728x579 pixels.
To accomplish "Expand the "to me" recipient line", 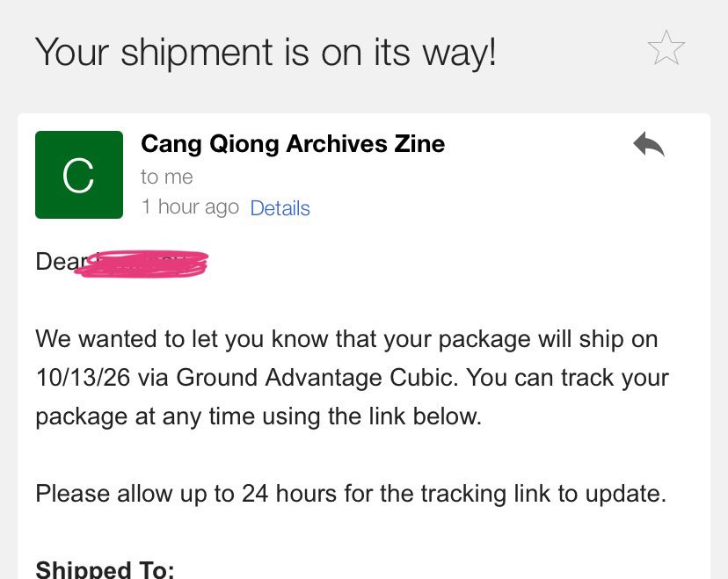I will click(x=167, y=177).
